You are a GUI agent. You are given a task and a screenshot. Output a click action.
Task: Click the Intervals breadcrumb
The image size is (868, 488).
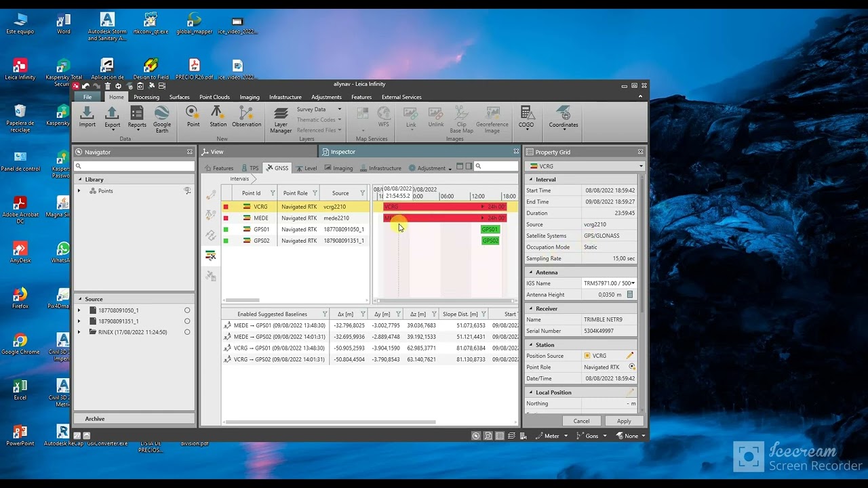click(x=239, y=179)
